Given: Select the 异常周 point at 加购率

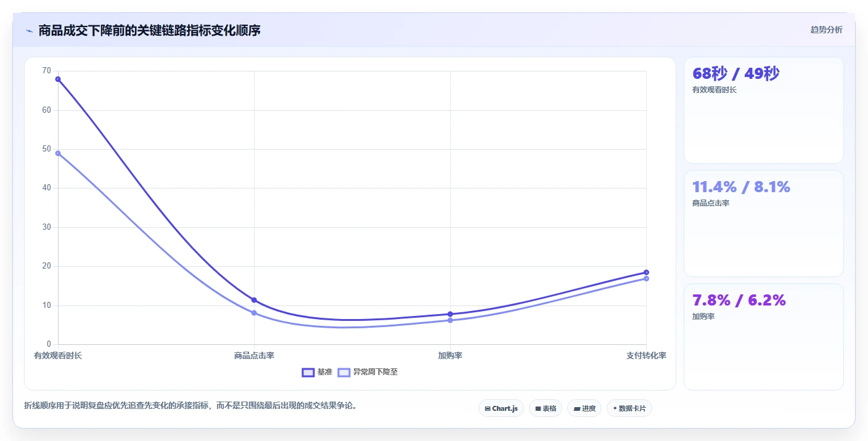Looking at the screenshot, I should point(450,320).
